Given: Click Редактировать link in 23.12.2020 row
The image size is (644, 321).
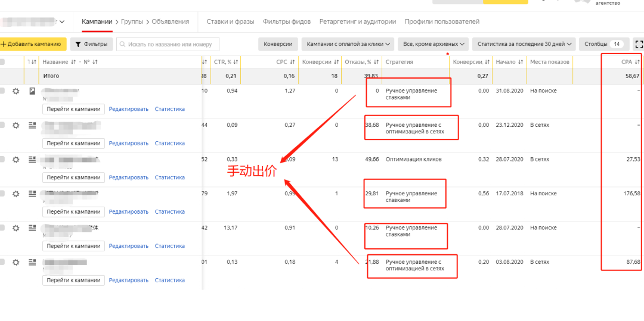Looking at the screenshot, I should click(129, 143).
